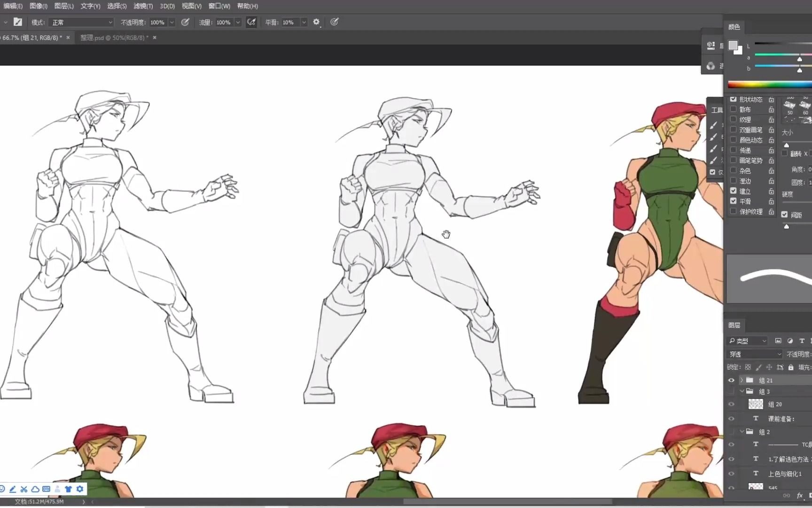The width and height of the screenshot is (812, 508).
Task: Open the brush settings panel toggle icon
Action: click(x=18, y=22)
